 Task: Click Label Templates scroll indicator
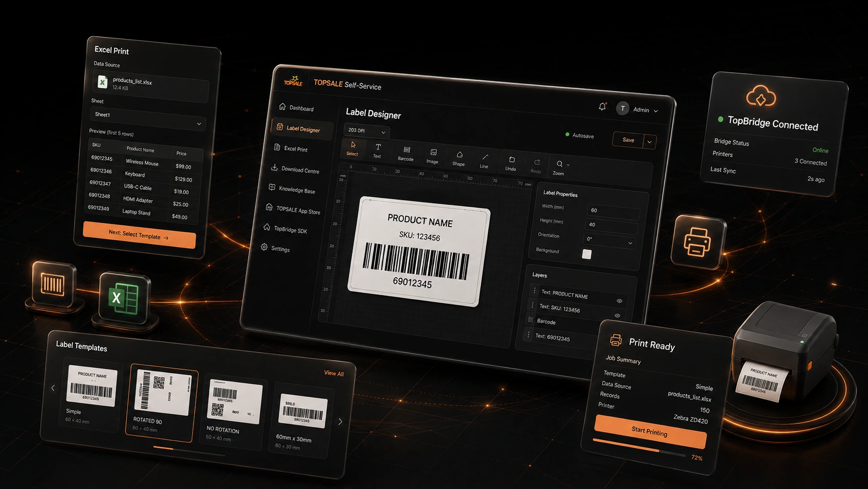click(189, 451)
